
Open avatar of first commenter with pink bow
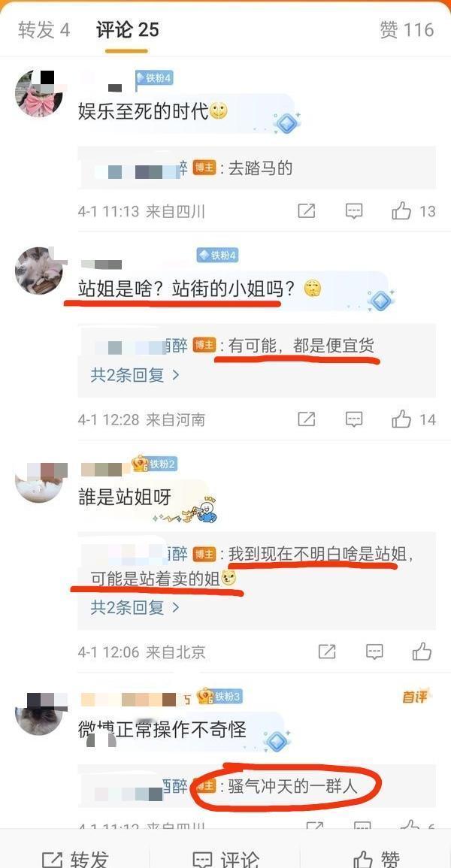38,93
